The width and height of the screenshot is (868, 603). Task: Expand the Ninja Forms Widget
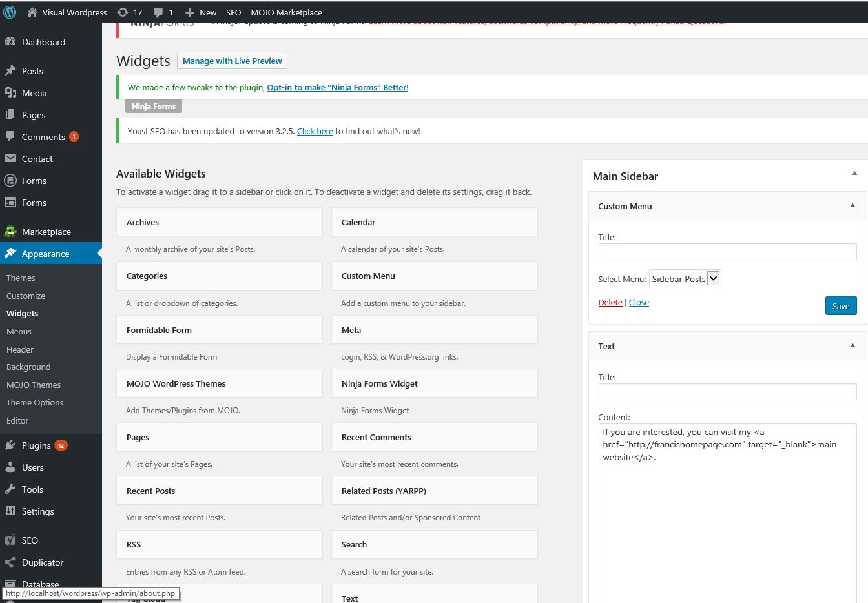point(434,383)
